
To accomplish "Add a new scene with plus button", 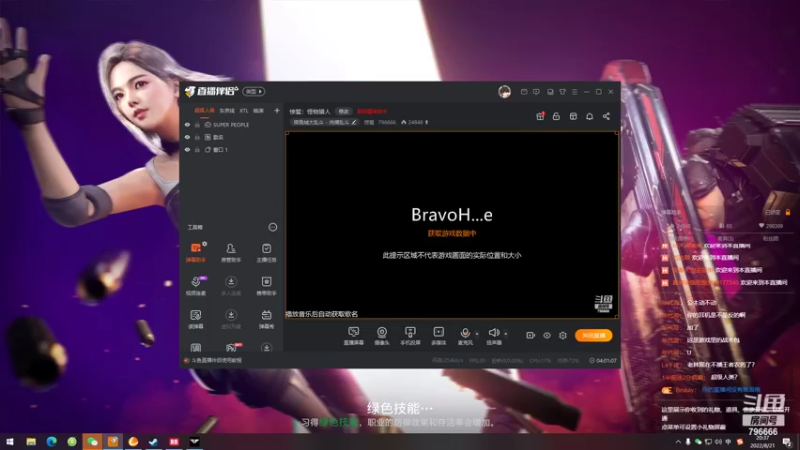I will 277,110.
